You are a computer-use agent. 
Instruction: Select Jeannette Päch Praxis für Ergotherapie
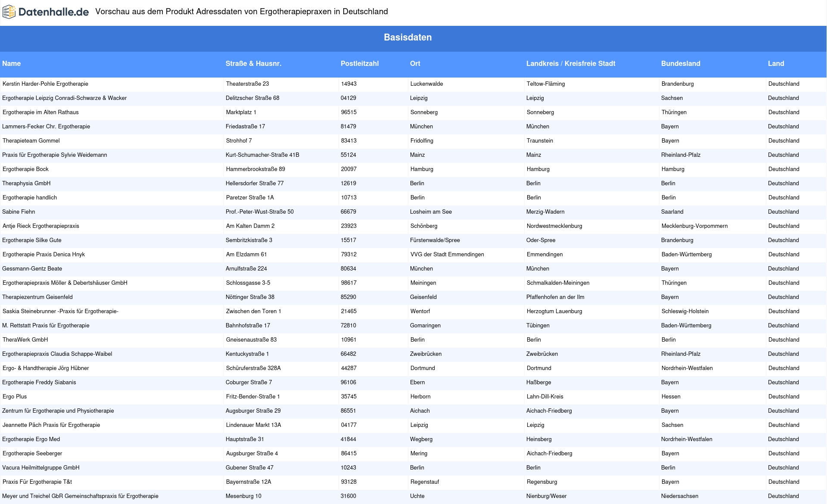pyautogui.click(x=51, y=425)
